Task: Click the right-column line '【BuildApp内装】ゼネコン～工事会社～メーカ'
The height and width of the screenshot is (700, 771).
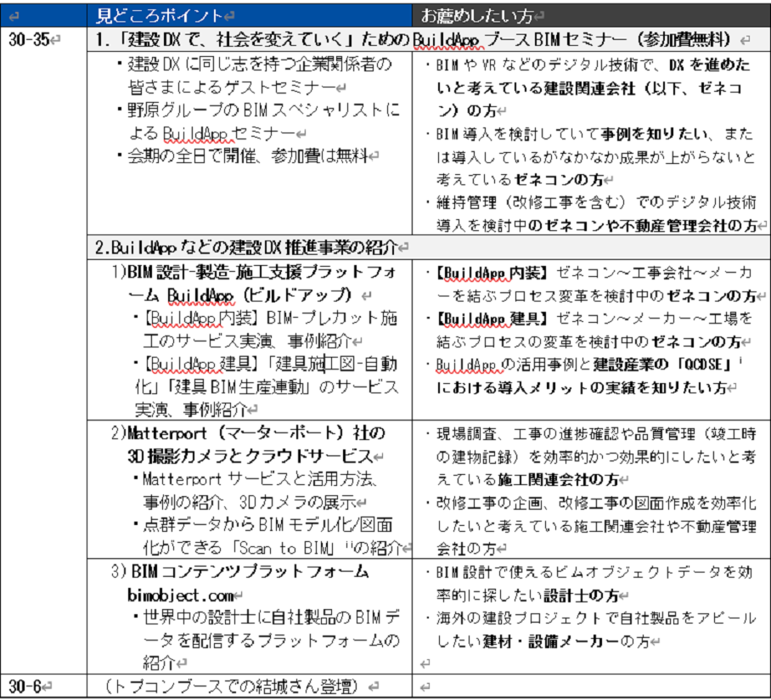Action: tap(594, 273)
